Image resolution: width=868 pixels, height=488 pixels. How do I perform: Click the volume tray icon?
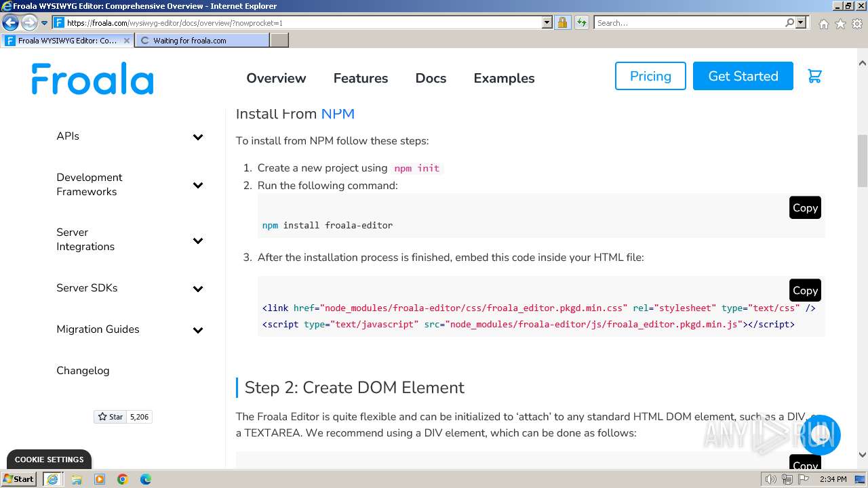click(771, 479)
